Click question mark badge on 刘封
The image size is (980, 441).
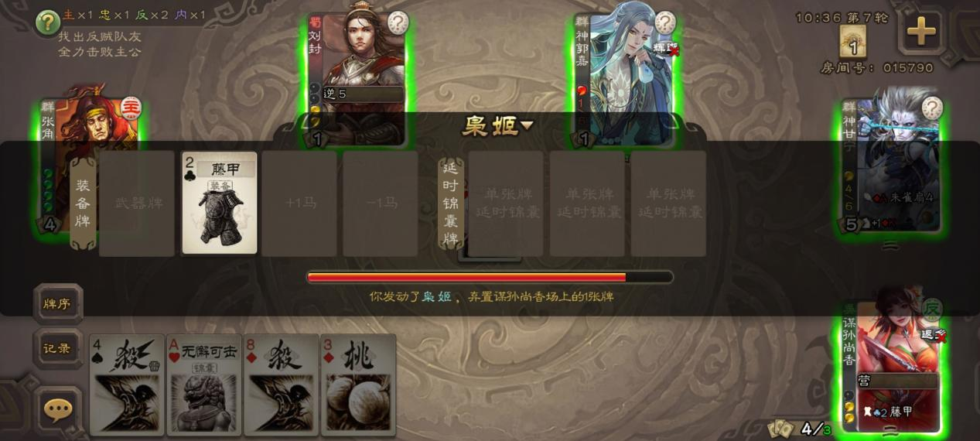[x=398, y=23]
